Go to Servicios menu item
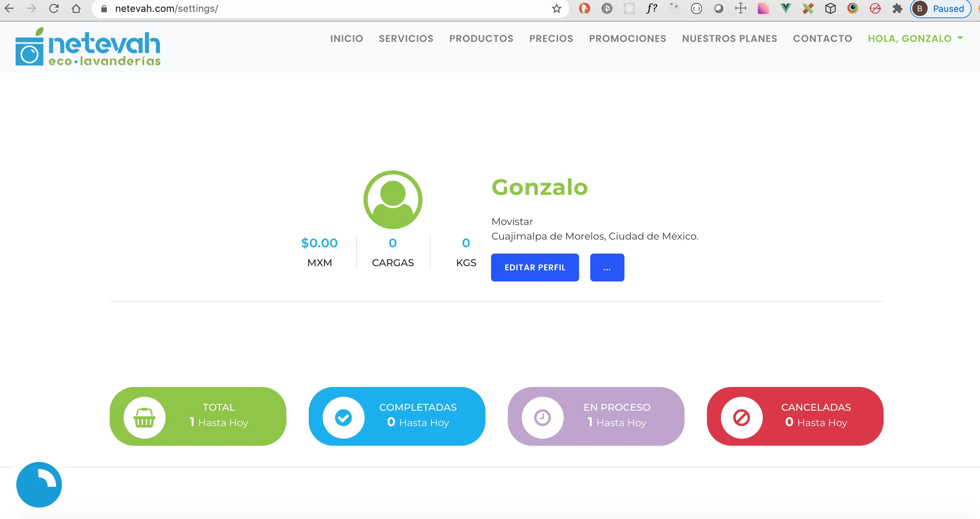This screenshot has height=519, width=980. coord(406,38)
